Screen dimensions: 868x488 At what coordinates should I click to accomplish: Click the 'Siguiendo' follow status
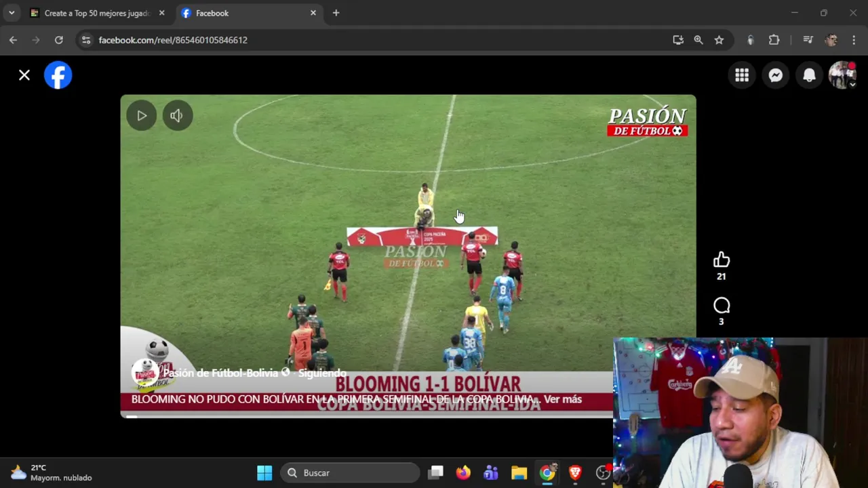[322, 373]
